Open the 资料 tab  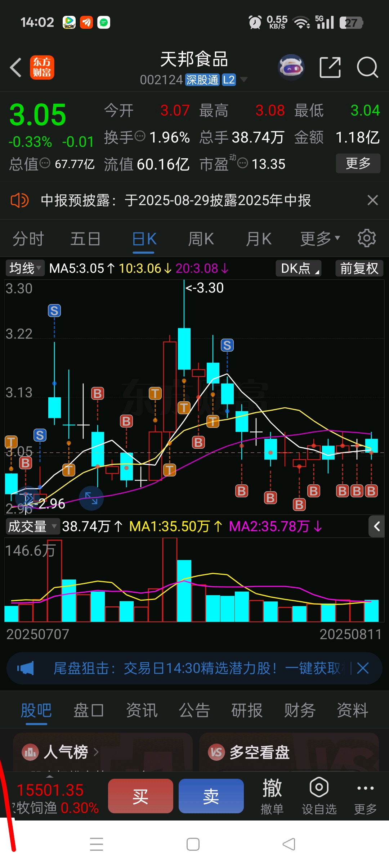(x=352, y=710)
